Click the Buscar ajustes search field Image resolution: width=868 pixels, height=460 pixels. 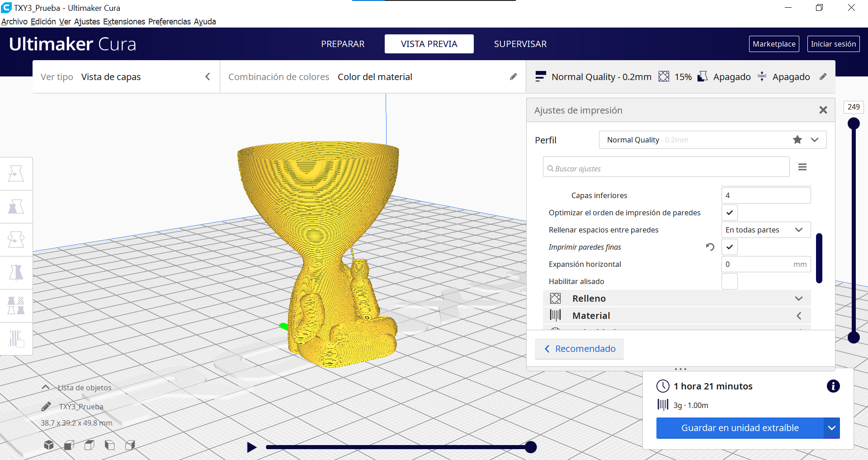coord(666,167)
